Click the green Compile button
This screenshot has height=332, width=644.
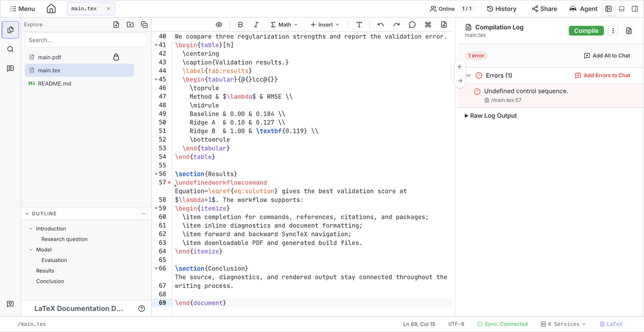click(586, 31)
